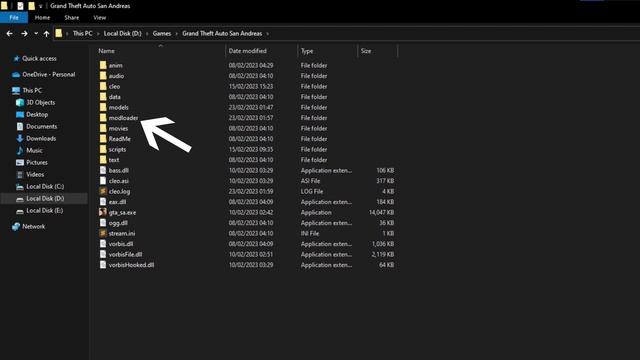
Task: Click This PC in address bar
Action: point(82,33)
